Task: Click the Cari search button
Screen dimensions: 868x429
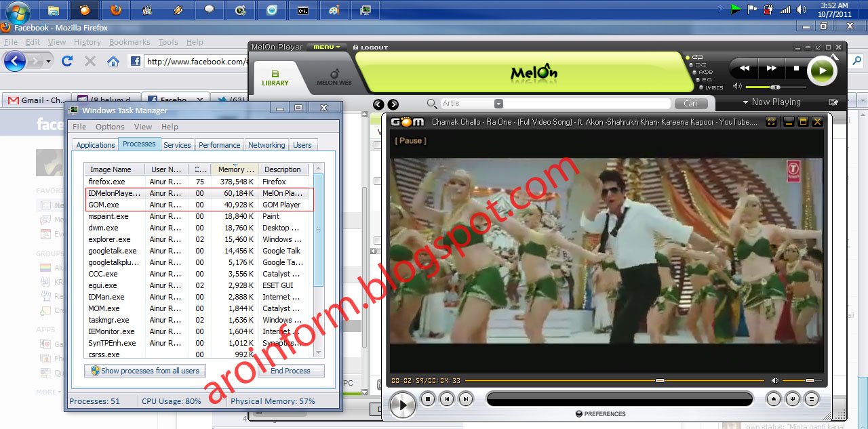Action: pyautogui.click(x=690, y=104)
